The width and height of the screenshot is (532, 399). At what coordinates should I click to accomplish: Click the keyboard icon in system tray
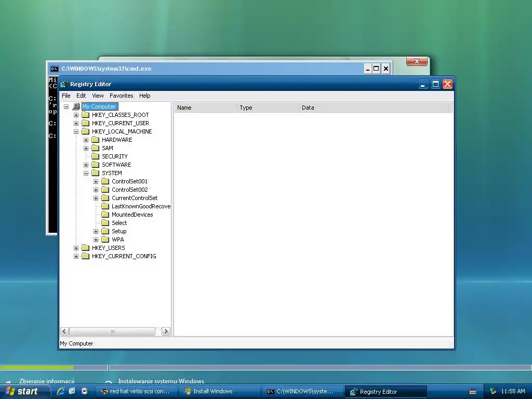click(x=473, y=392)
